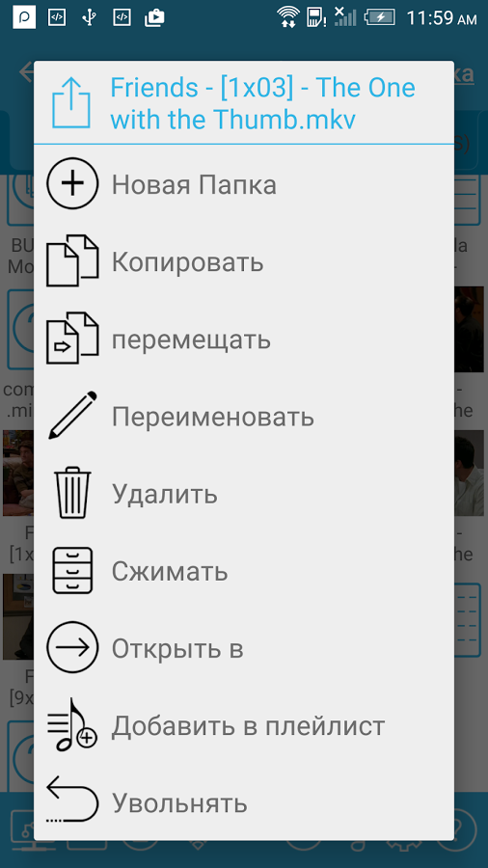
Task: Tap the move pages icon with arrow
Action: pyautogui.click(x=72, y=339)
